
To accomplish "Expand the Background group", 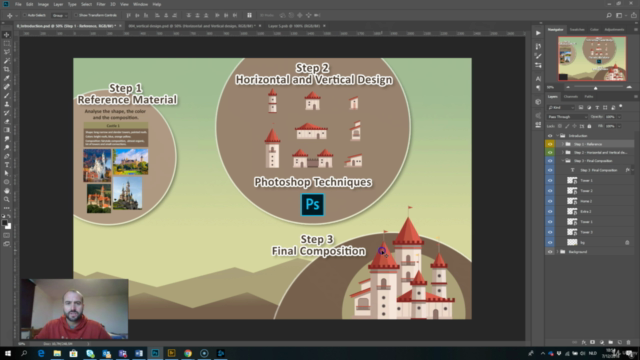I will point(558,252).
